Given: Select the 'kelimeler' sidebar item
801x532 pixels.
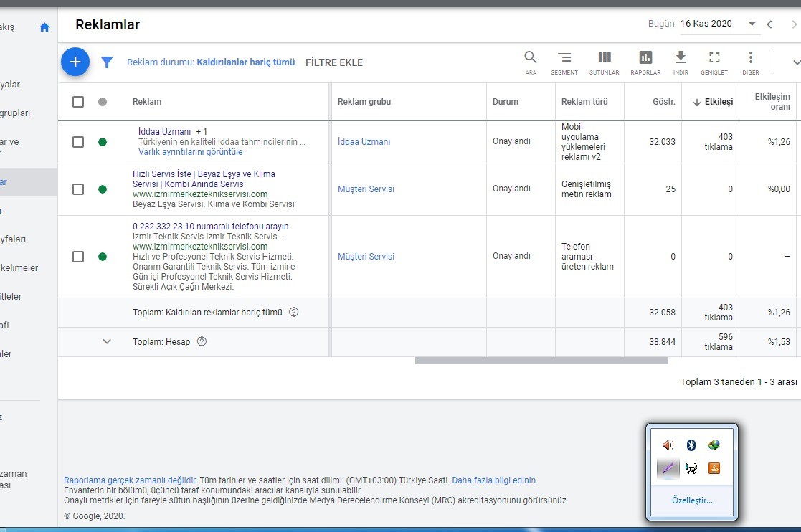Looking at the screenshot, I should (19, 267).
